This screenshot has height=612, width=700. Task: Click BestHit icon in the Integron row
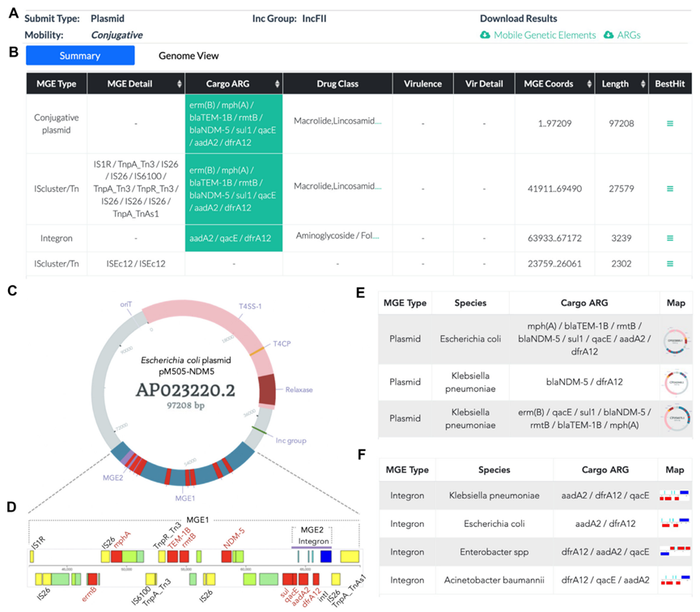pyautogui.click(x=668, y=238)
